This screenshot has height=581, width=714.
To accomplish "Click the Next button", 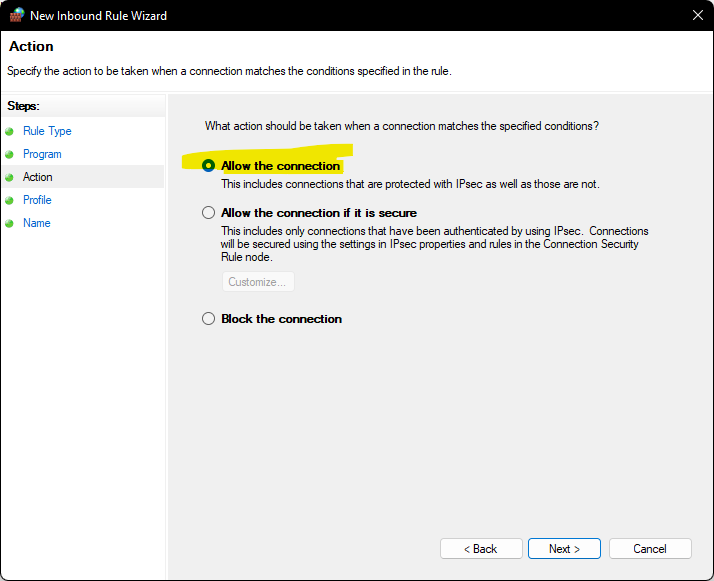I will 564,549.
